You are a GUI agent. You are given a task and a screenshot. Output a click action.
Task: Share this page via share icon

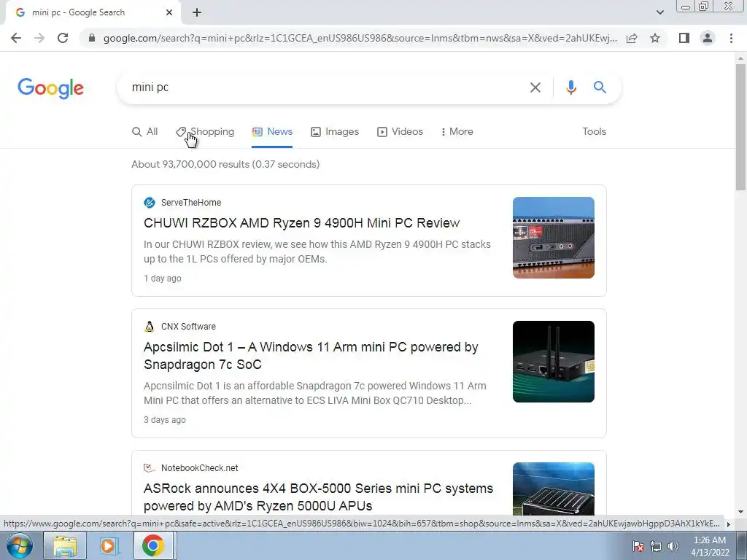click(x=632, y=38)
